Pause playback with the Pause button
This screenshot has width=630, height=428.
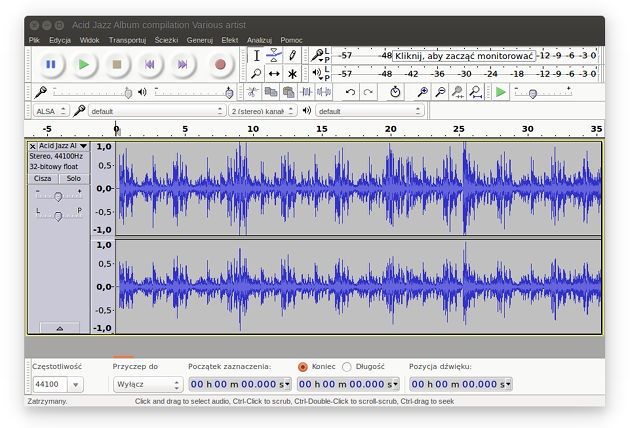click(51, 64)
